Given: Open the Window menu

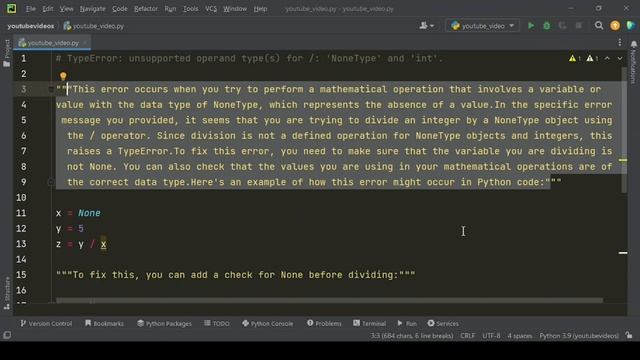Looking at the screenshot, I should click(235, 9).
